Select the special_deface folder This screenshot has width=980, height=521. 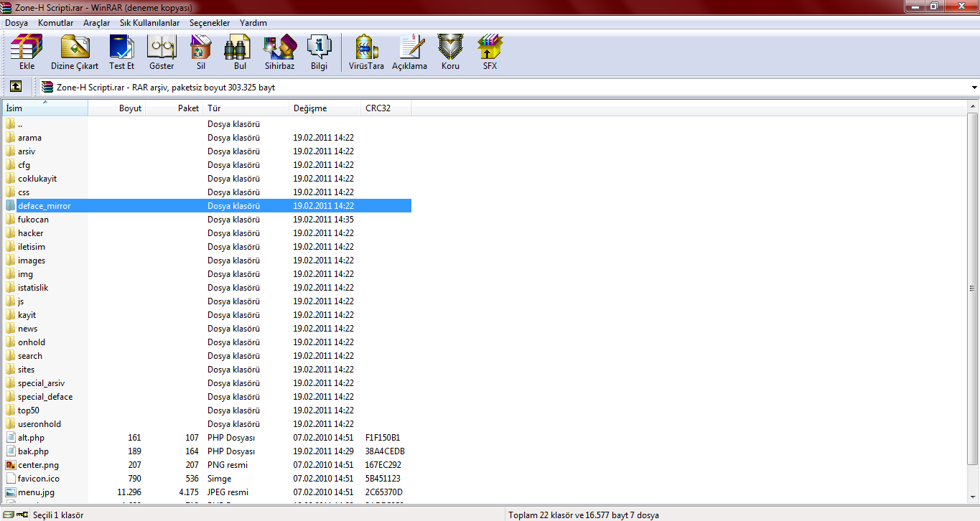(45, 397)
